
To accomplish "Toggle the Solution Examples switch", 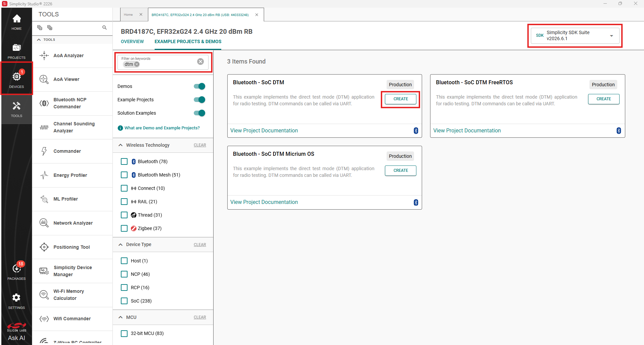I will click(x=199, y=113).
